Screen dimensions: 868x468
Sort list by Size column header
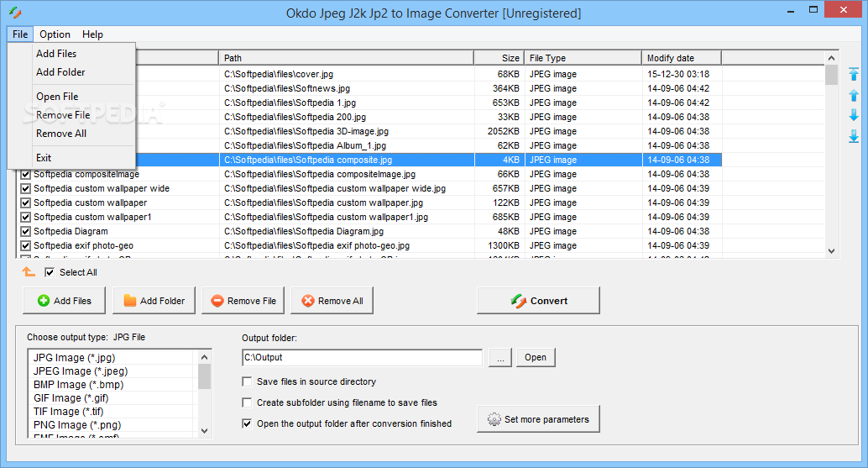tap(499, 58)
